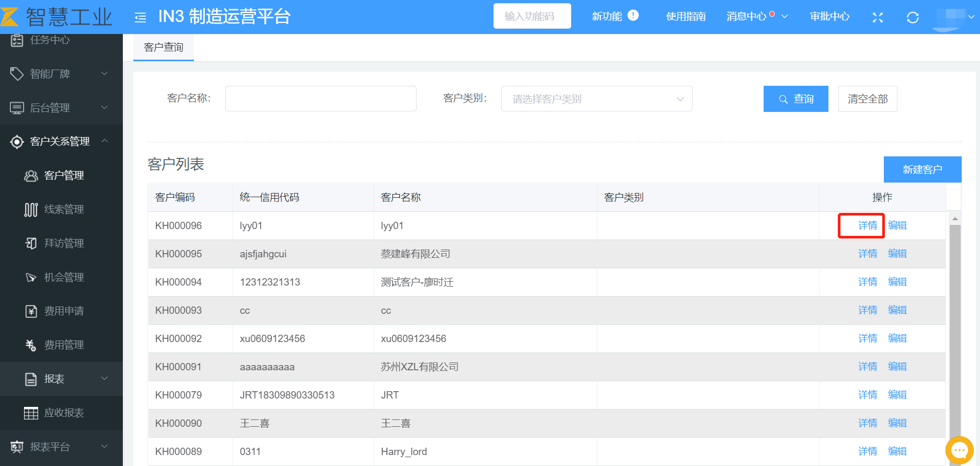Open 拜访管理 in the sidebar
This screenshot has width=980, height=466.
[64, 243]
